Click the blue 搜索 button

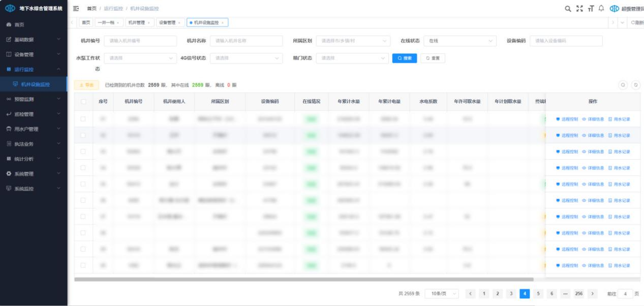[x=405, y=58]
